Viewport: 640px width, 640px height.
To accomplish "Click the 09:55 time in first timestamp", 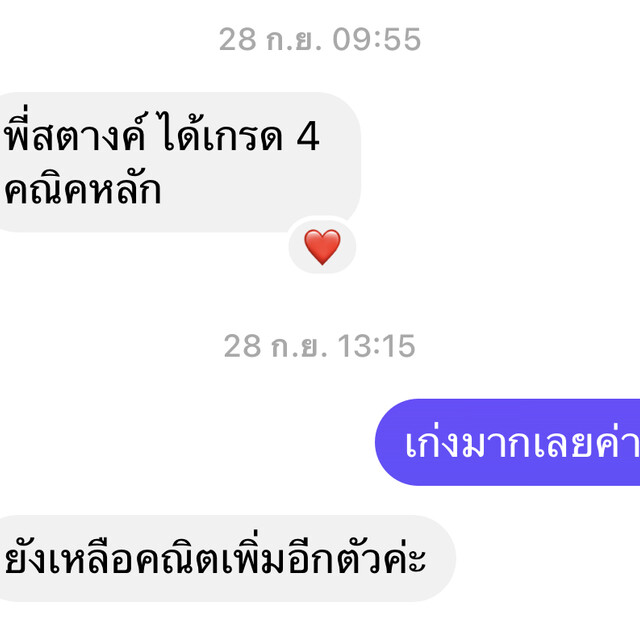I will coord(376,40).
